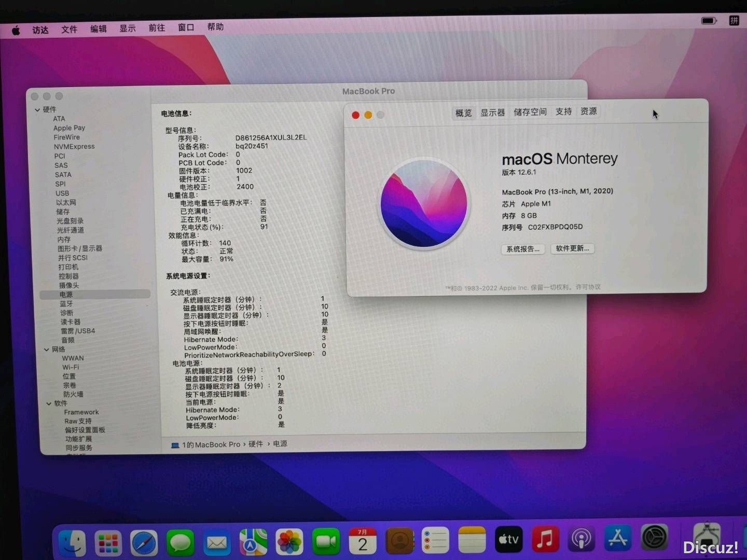
Task: Select Wi-Fi in the sidebar
Action: point(71,367)
